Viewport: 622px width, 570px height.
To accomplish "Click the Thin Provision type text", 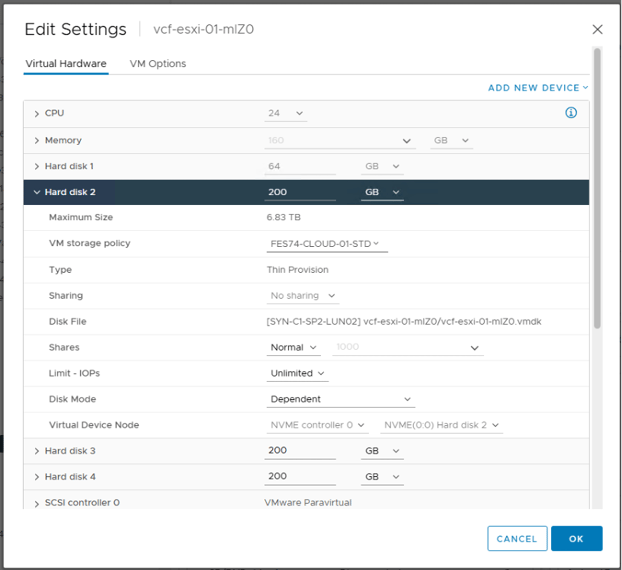I will click(298, 270).
